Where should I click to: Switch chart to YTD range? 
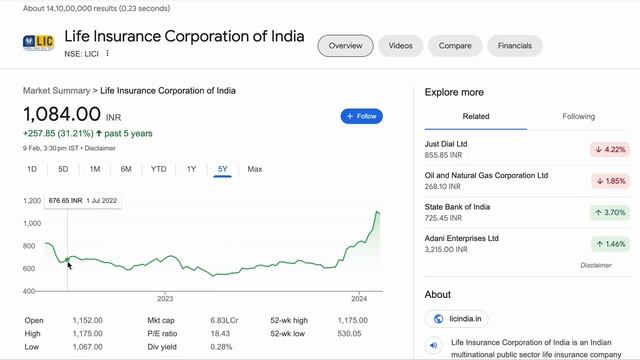pyautogui.click(x=158, y=169)
